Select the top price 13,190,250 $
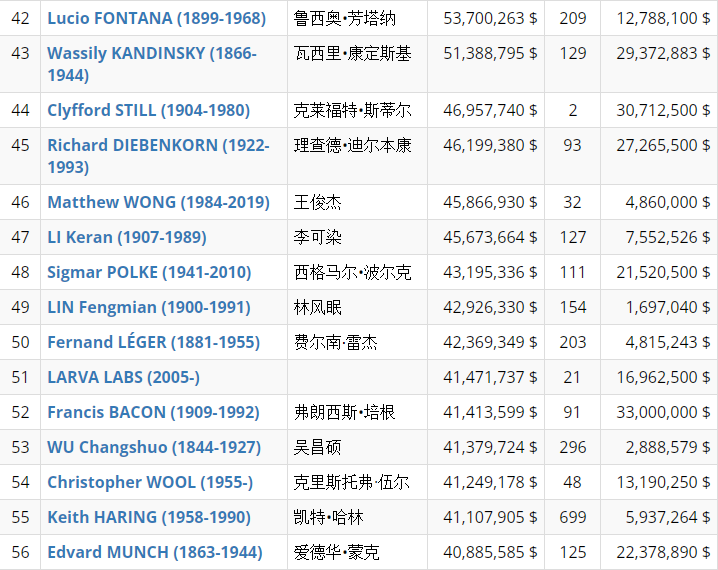This screenshot has height=570, width=718. pyautogui.click(x=664, y=483)
